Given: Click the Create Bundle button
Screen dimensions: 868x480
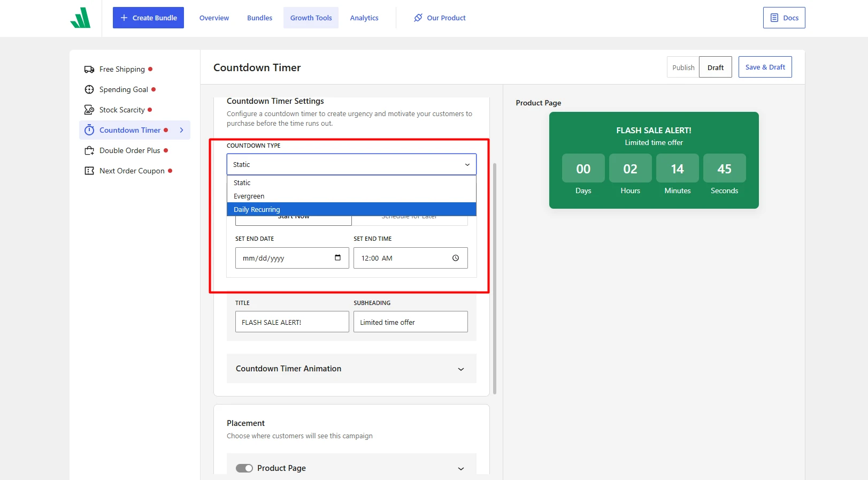Looking at the screenshot, I should [x=148, y=18].
